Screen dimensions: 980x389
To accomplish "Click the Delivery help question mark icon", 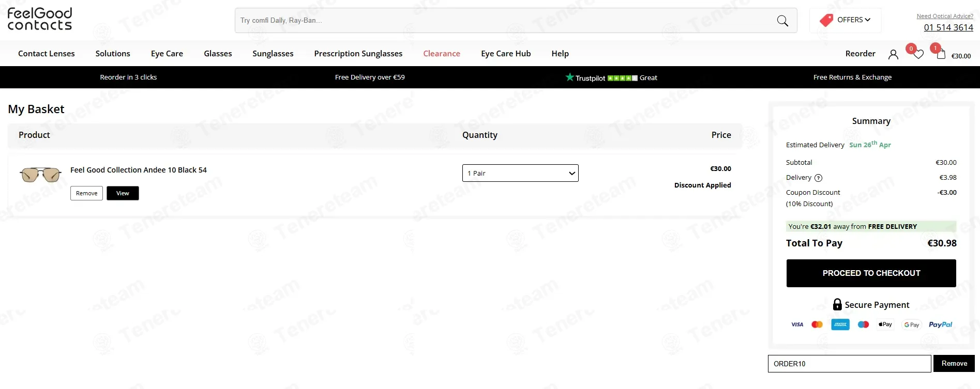I will click(818, 178).
